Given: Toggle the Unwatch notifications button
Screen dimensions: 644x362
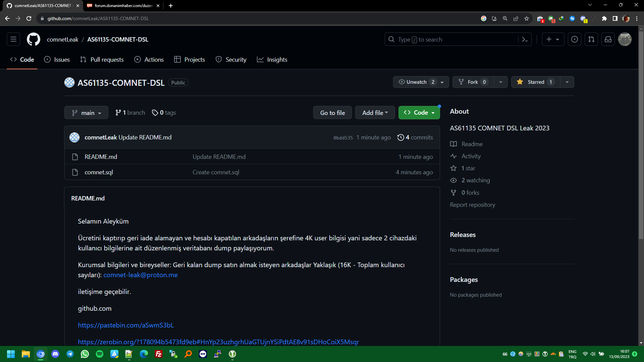Looking at the screenshot, I should [x=416, y=82].
